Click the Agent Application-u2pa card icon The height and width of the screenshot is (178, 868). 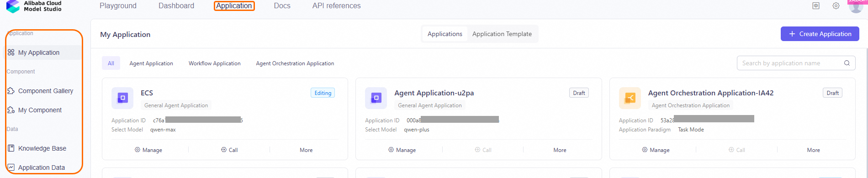tap(376, 98)
